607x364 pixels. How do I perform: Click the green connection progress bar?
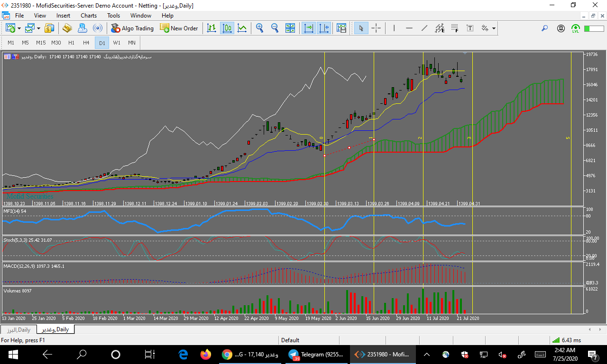[594, 28]
